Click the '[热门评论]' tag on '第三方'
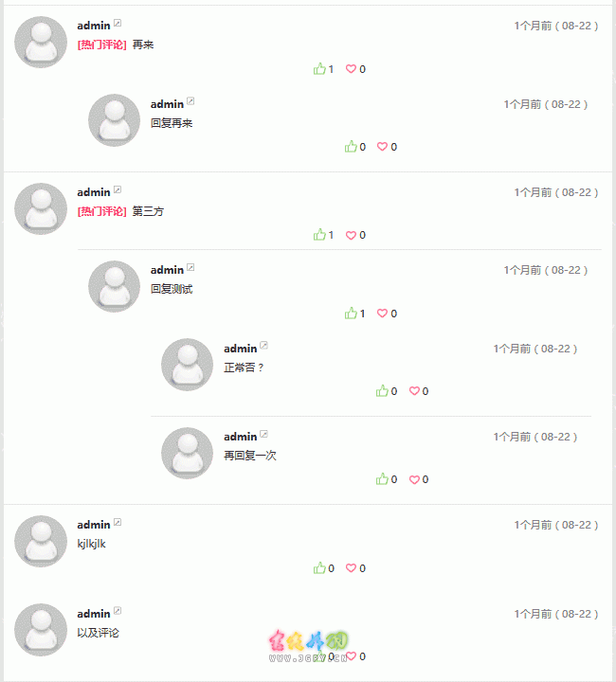Image resolution: width=616 pixels, height=682 pixels. 101,211
